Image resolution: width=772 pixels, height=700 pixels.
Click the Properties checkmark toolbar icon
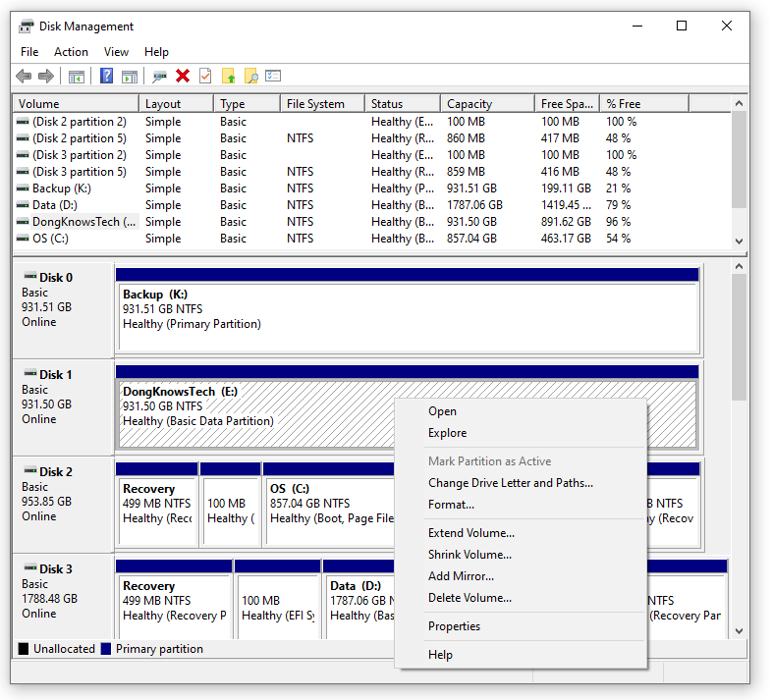pos(205,76)
